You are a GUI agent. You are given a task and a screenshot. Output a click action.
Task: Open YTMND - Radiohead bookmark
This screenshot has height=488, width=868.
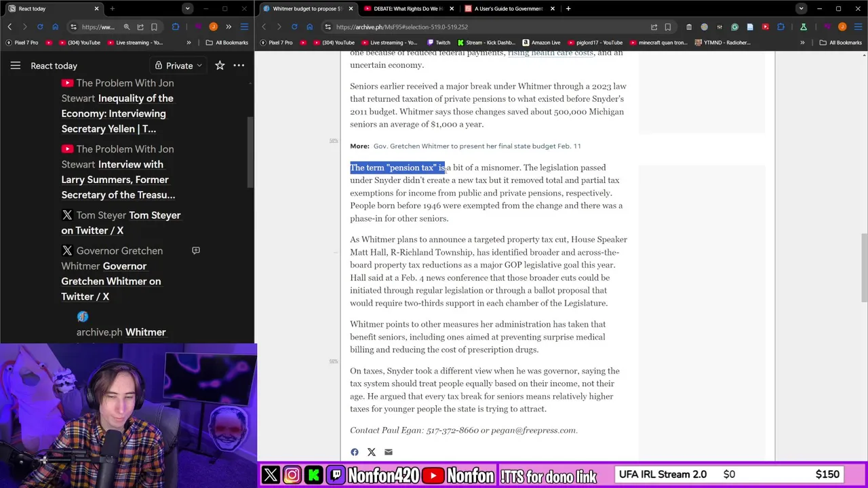coord(723,43)
